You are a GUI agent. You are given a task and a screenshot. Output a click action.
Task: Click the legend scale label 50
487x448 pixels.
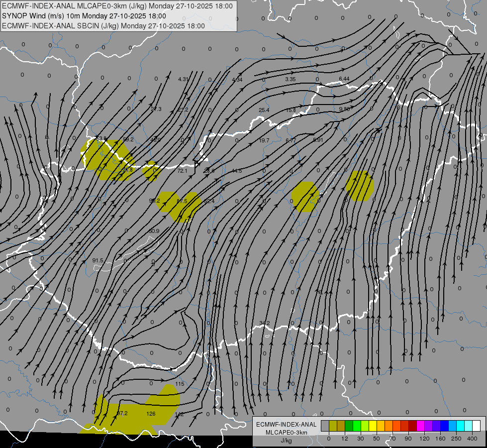click(377, 439)
